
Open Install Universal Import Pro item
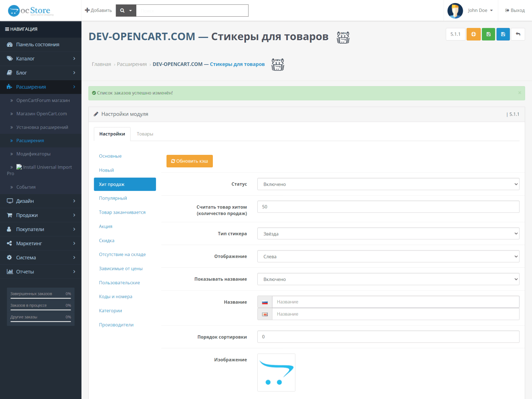pyautogui.click(x=41, y=170)
